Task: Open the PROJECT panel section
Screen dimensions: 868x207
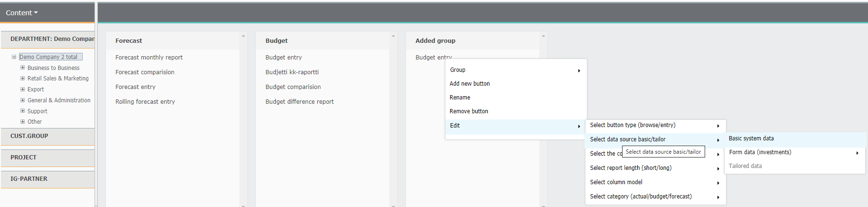Action: [47, 158]
